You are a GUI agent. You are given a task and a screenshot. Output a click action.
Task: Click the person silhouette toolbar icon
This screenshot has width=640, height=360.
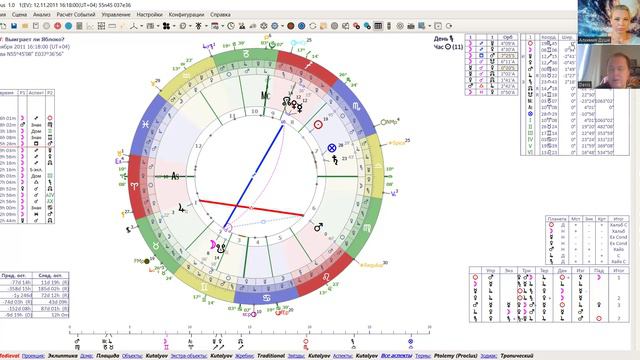coord(242,26)
